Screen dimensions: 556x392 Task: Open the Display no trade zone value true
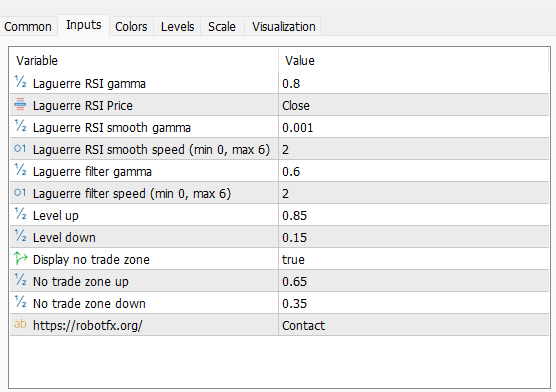point(414,259)
